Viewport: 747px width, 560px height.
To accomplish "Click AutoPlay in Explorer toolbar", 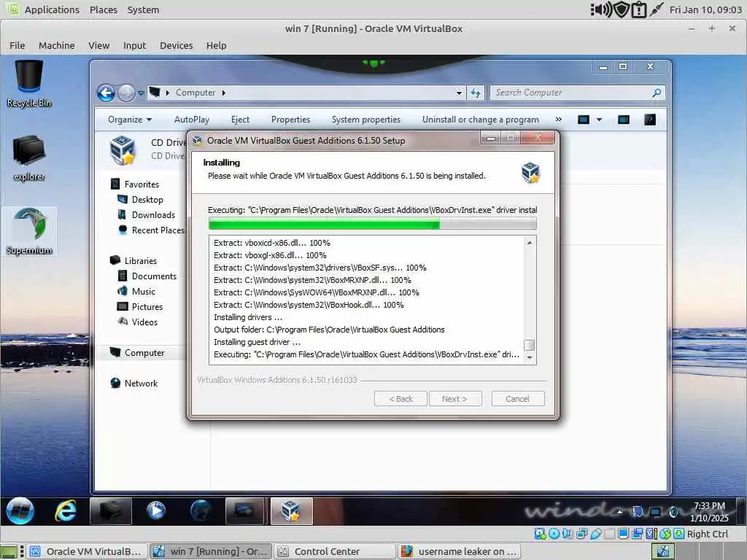I will (x=192, y=120).
